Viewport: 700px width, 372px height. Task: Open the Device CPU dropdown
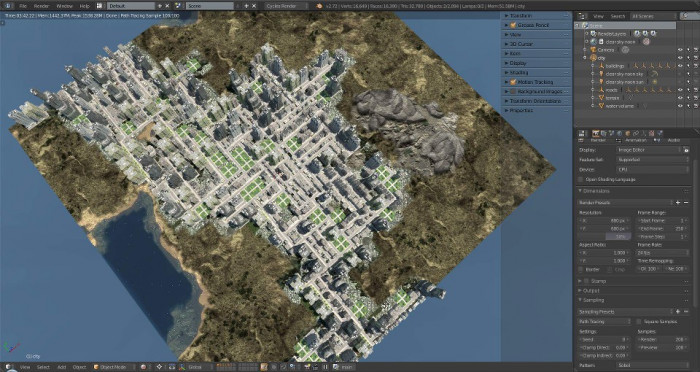[653, 170]
